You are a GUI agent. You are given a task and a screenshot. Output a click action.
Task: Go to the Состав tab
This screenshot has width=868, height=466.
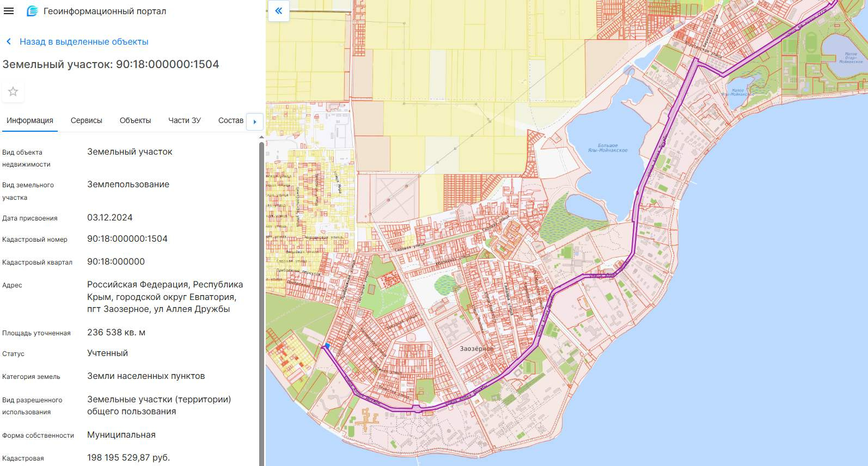point(230,120)
